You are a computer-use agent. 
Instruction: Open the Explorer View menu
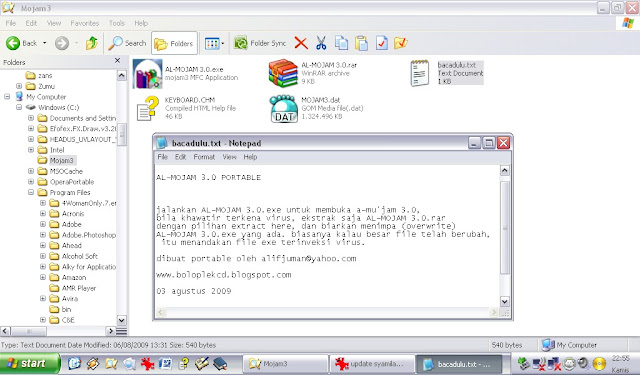pos(54,23)
